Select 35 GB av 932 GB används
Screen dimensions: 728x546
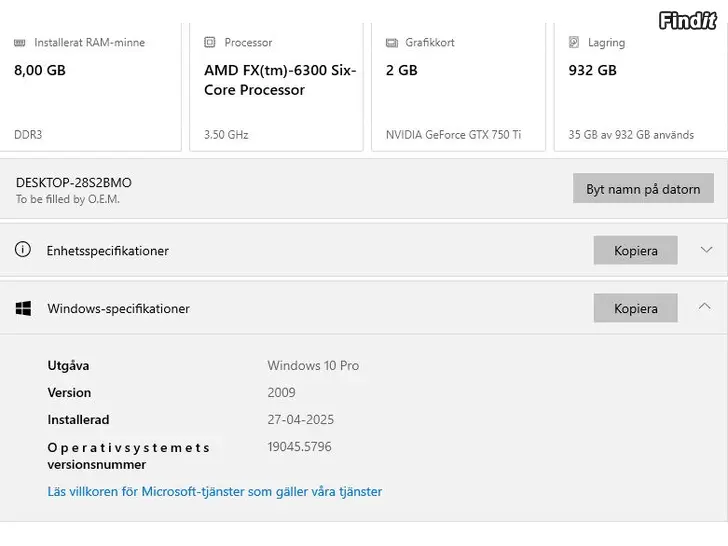click(x=631, y=135)
